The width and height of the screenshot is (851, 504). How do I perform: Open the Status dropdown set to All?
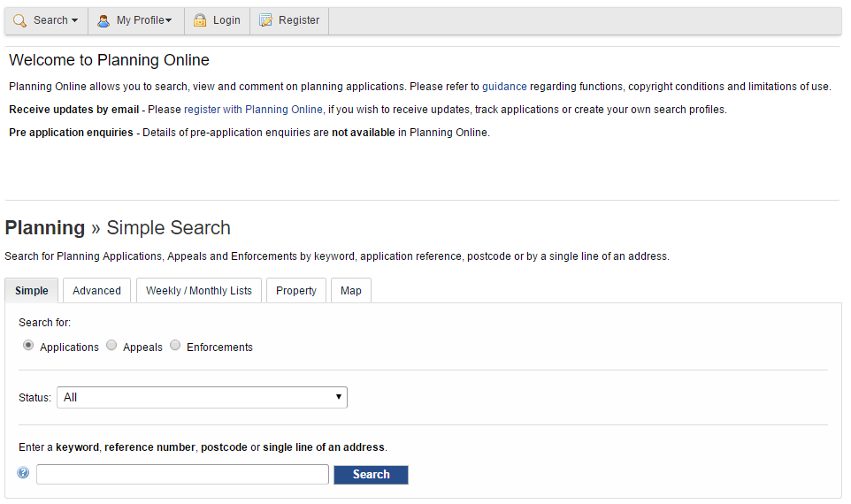(202, 397)
